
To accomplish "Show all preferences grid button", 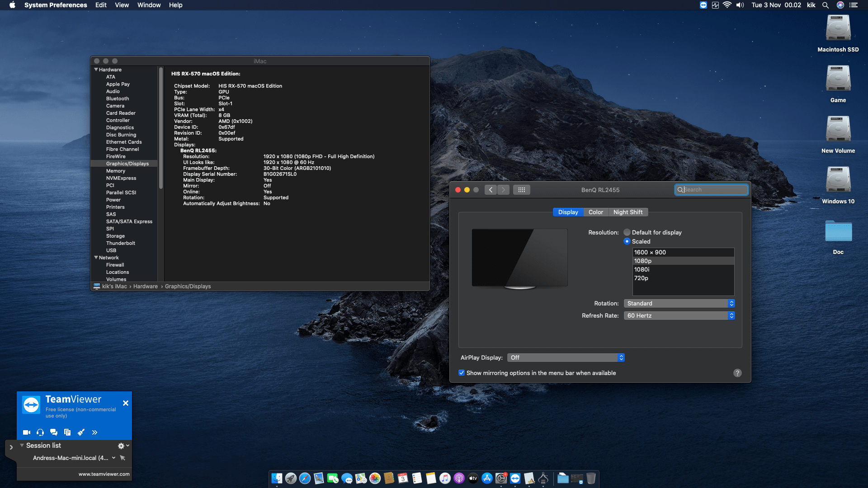I will (x=521, y=190).
